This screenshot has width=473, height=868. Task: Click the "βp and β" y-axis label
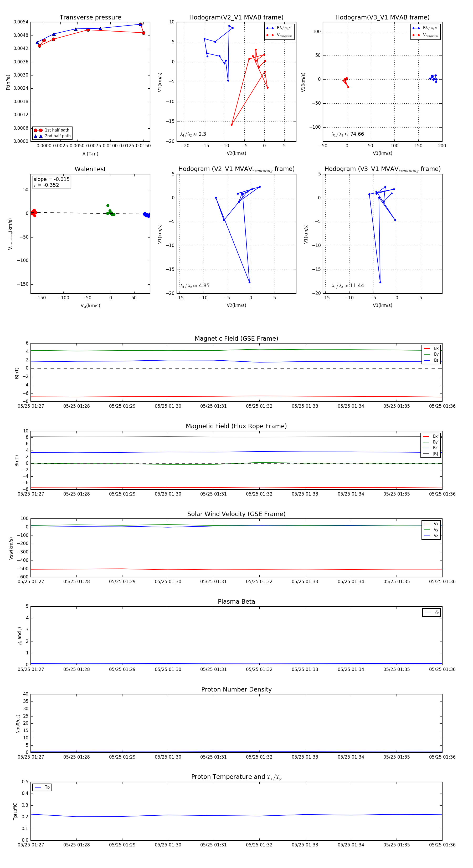tap(19, 636)
